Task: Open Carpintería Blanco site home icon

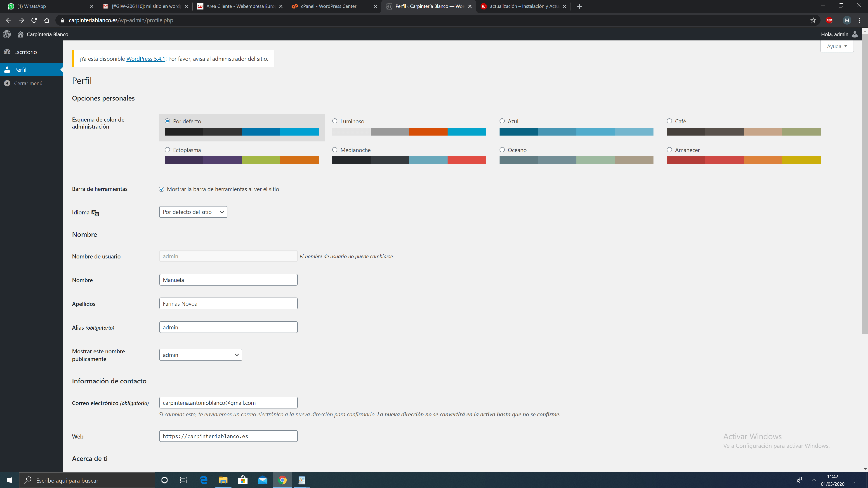Action: coord(21,34)
